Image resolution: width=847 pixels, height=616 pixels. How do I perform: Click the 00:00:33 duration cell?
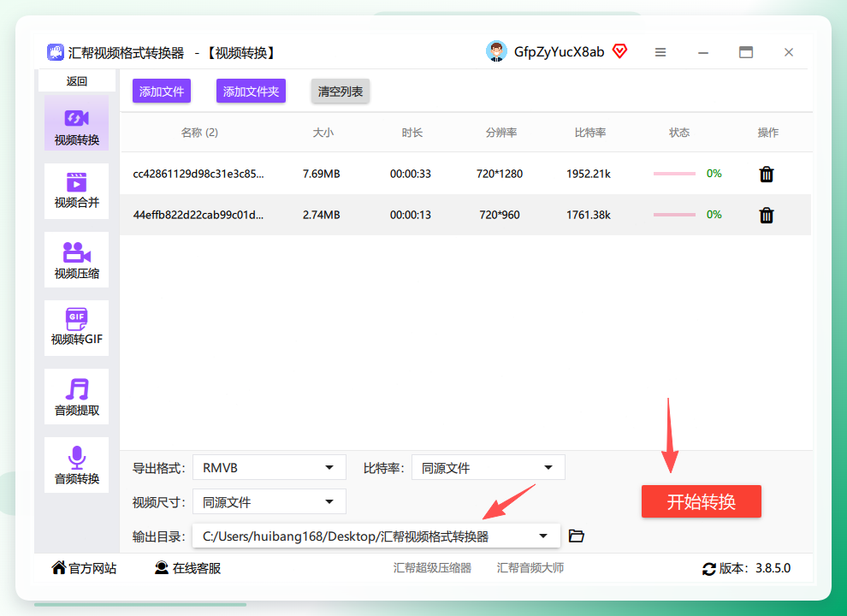[411, 174]
